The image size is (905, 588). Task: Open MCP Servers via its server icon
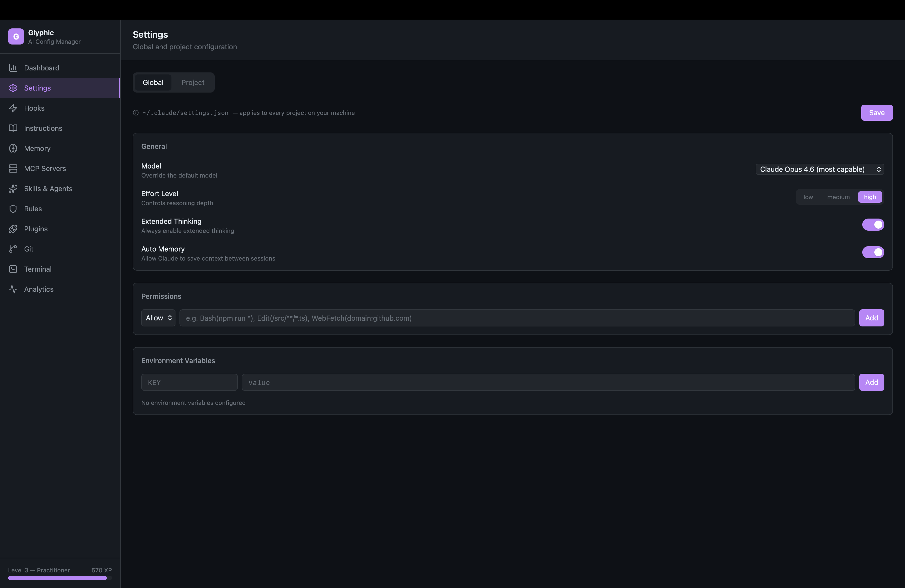13,169
